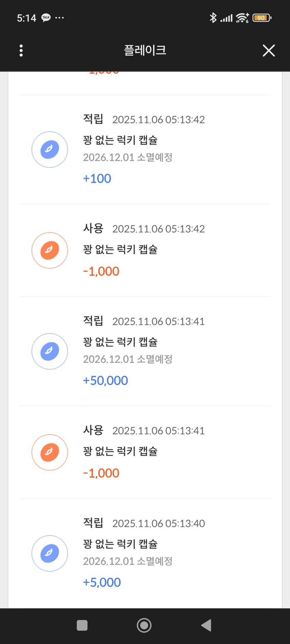
Task: Tap blue coin icon for +50,000 entry
Action: [50, 351]
